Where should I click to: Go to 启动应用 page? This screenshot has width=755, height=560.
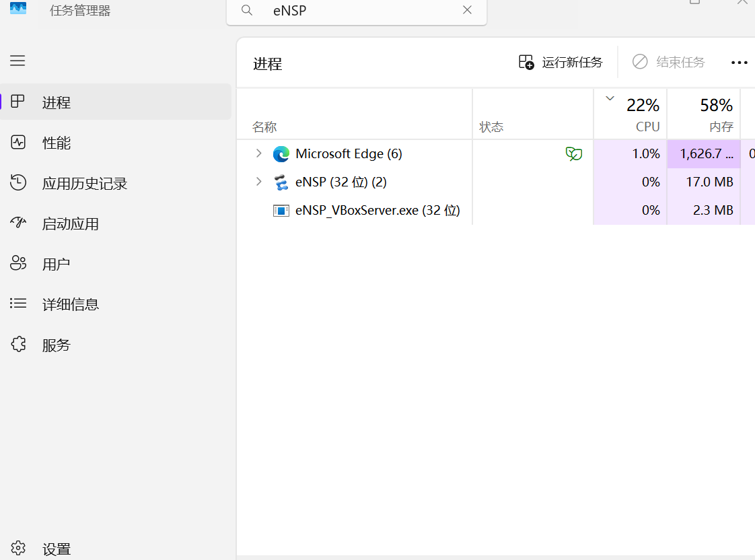116,223
